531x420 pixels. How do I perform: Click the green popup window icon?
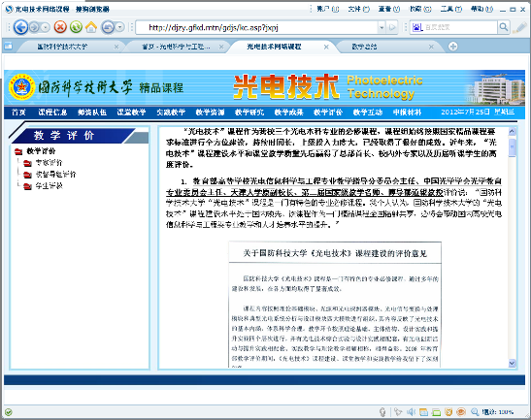[x=436, y=412]
